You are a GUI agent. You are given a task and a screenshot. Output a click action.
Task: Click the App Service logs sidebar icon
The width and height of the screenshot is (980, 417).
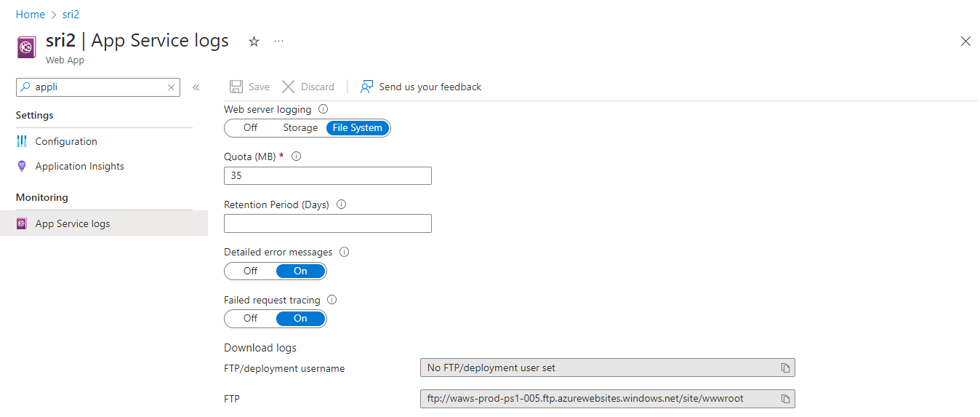22,223
